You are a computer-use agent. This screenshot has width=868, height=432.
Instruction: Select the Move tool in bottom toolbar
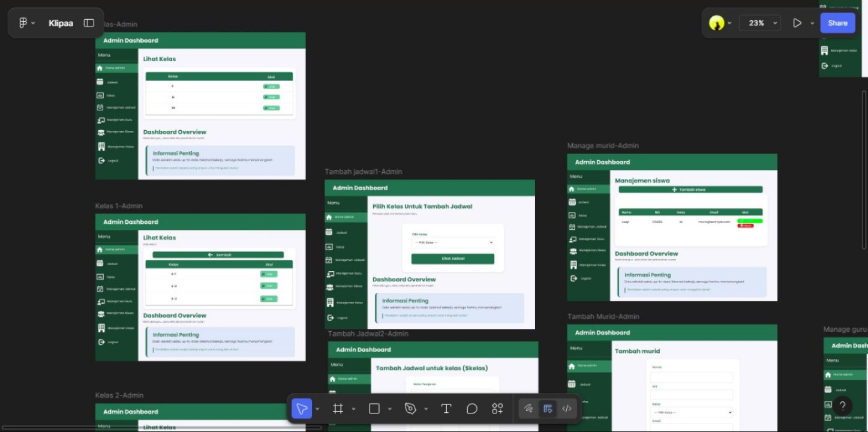(x=302, y=409)
